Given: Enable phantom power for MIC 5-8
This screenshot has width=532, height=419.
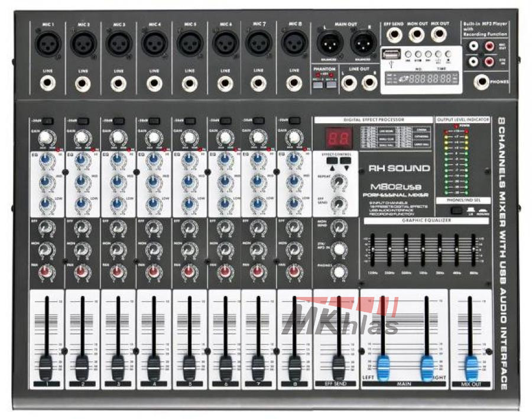Looking at the screenshot, I should pos(331,84).
